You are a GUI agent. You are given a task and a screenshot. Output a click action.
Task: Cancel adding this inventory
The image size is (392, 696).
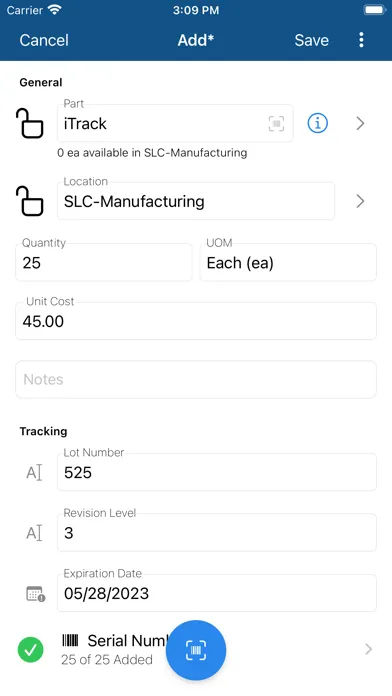pyautogui.click(x=44, y=40)
